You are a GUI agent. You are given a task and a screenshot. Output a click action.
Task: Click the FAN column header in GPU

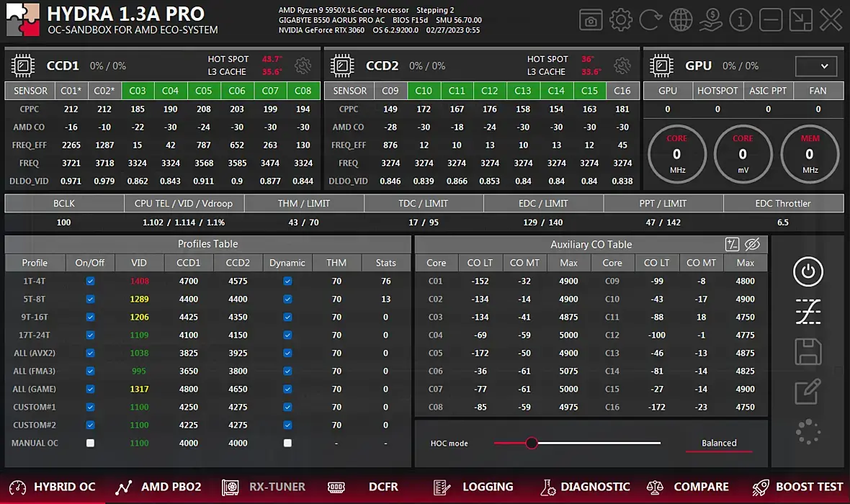tap(818, 91)
